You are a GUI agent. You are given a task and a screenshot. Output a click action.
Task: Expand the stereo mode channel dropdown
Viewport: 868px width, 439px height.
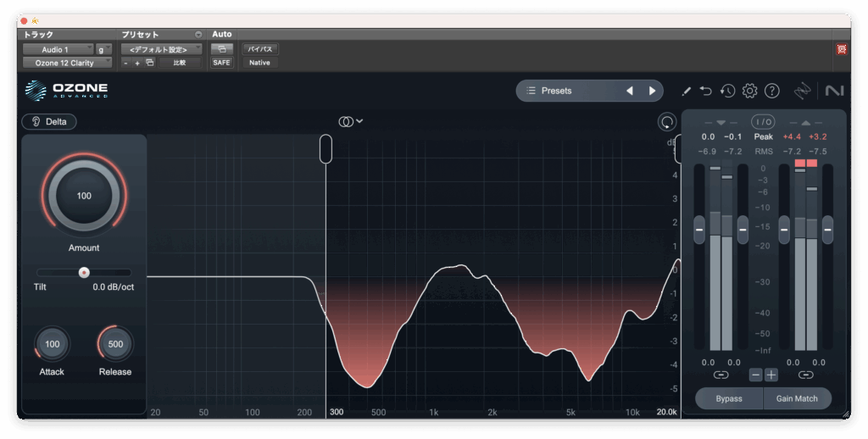[350, 121]
